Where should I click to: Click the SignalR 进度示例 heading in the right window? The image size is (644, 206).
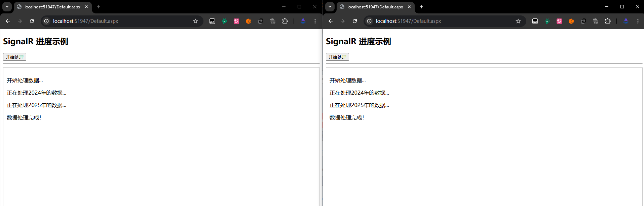(358, 42)
